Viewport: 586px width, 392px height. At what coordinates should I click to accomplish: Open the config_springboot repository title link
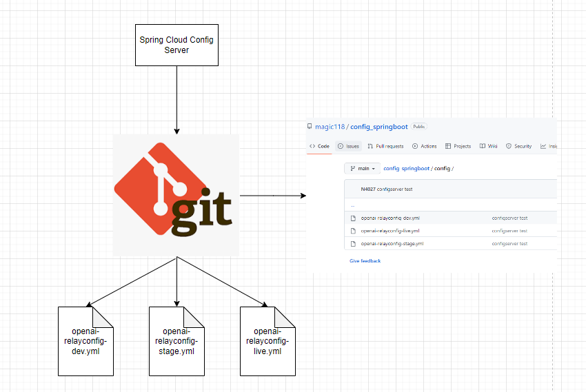pyautogui.click(x=379, y=127)
